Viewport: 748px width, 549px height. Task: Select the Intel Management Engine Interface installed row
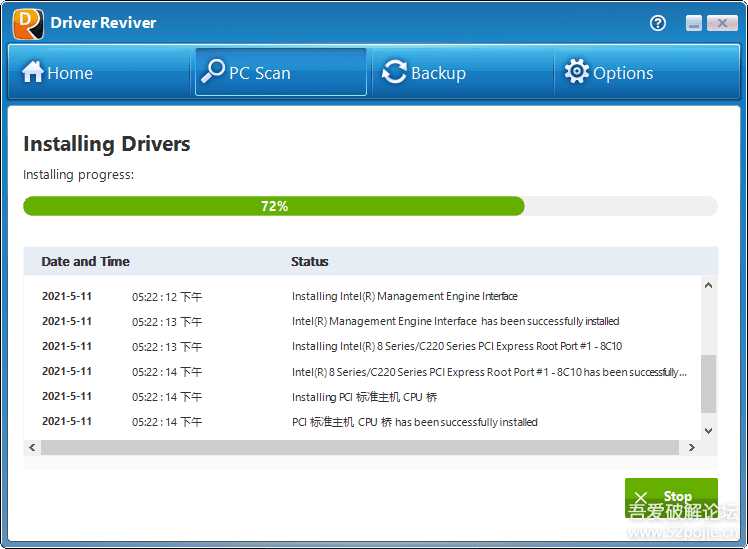(x=455, y=321)
